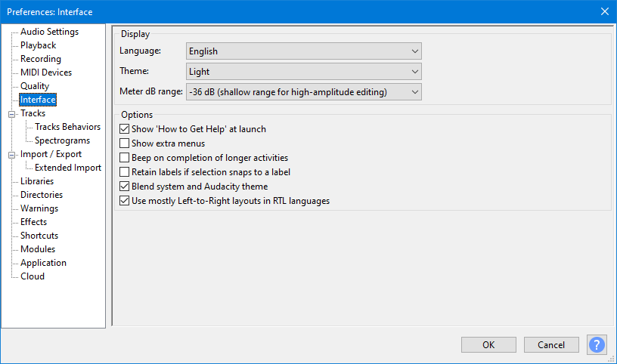Viewport: 617px width, 364px height.
Task: Select Import / Export category
Action: pyautogui.click(x=51, y=154)
